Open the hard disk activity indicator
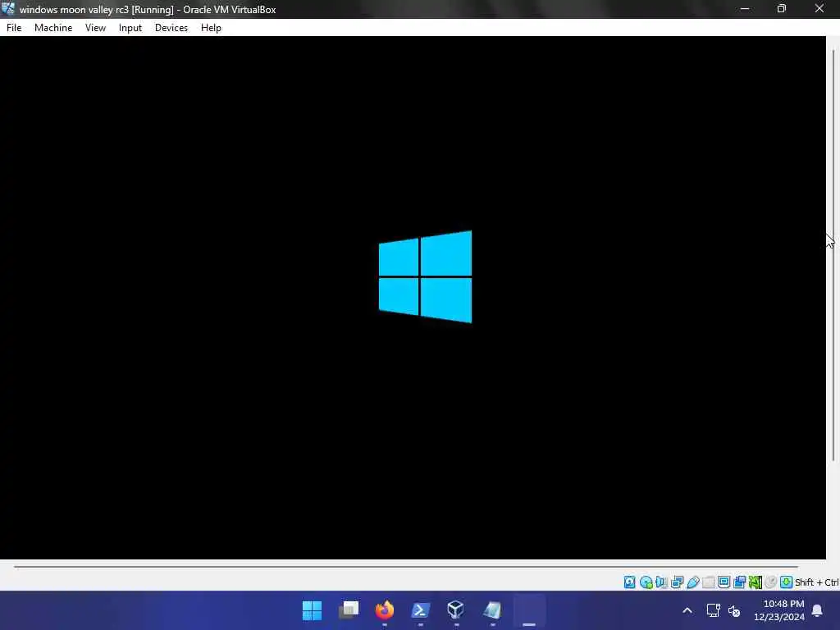 (629, 582)
